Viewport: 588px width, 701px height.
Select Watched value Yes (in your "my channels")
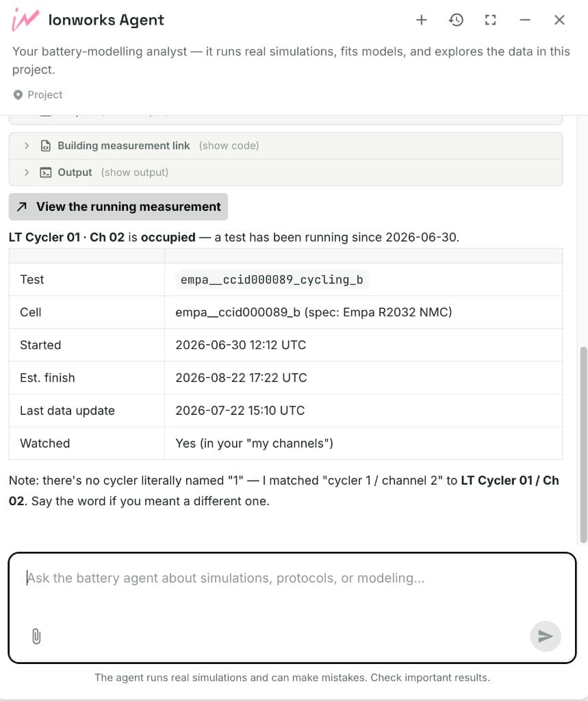(254, 444)
